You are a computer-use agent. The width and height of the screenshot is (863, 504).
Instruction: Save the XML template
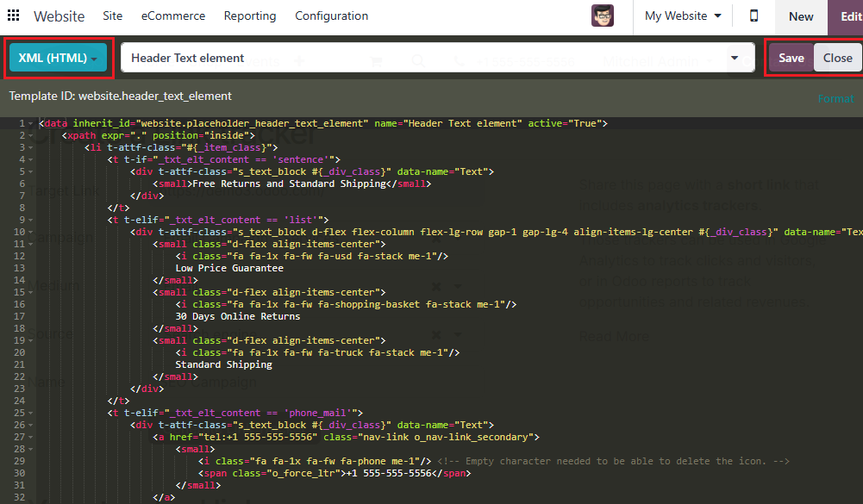point(791,57)
